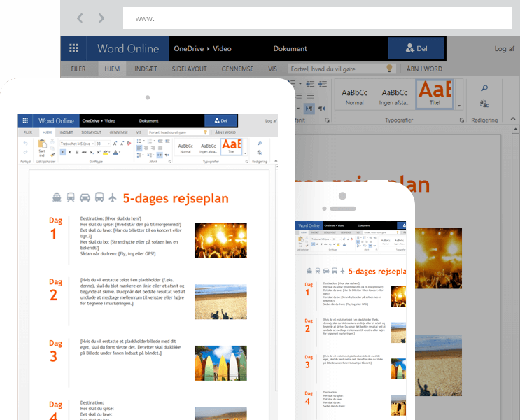520x420 pixels.
Task: Toggle Bold formatting on the tablet ribbon
Action: tap(63, 152)
